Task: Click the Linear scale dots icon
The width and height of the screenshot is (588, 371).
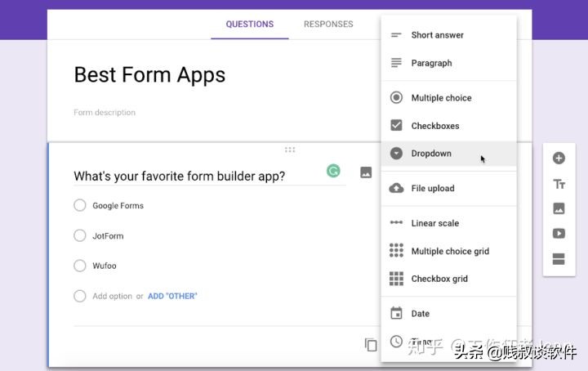Action: [x=396, y=222]
